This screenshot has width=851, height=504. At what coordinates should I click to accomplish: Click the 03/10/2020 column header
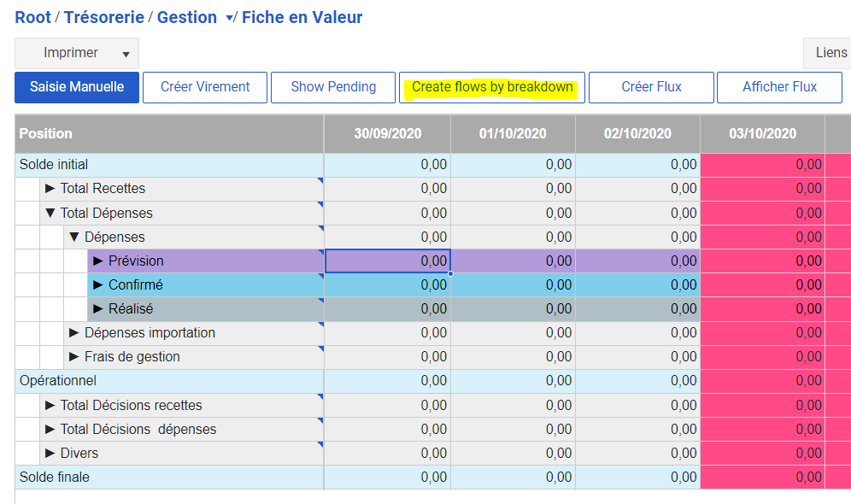click(x=762, y=133)
